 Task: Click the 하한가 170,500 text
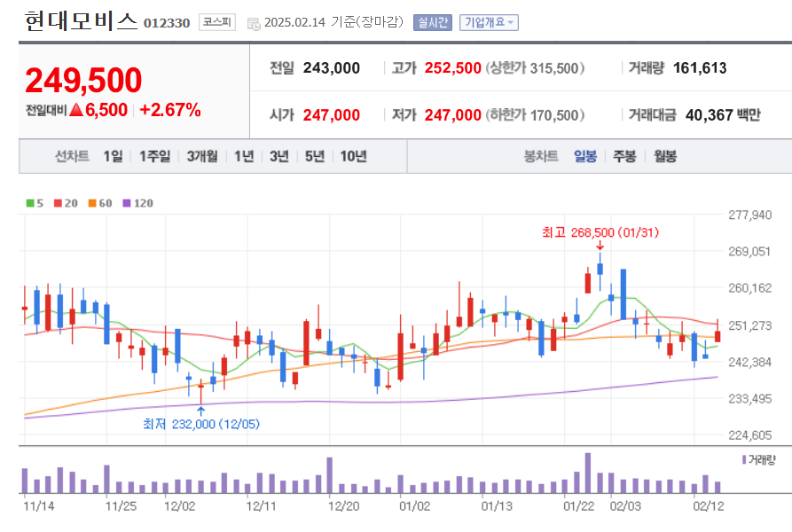click(x=536, y=115)
